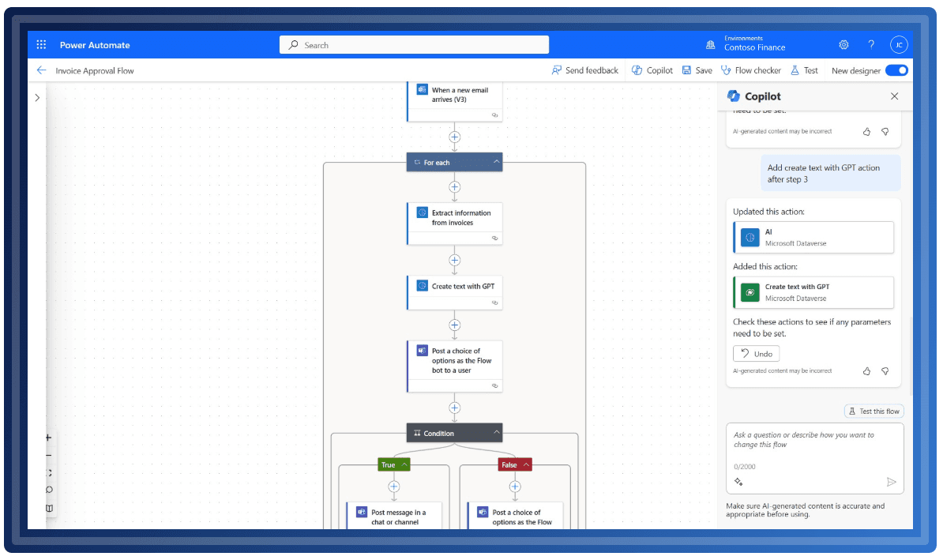This screenshot has height=560, width=943.
Task: Open the settings gear icon
Action: (x=843, y=44)
